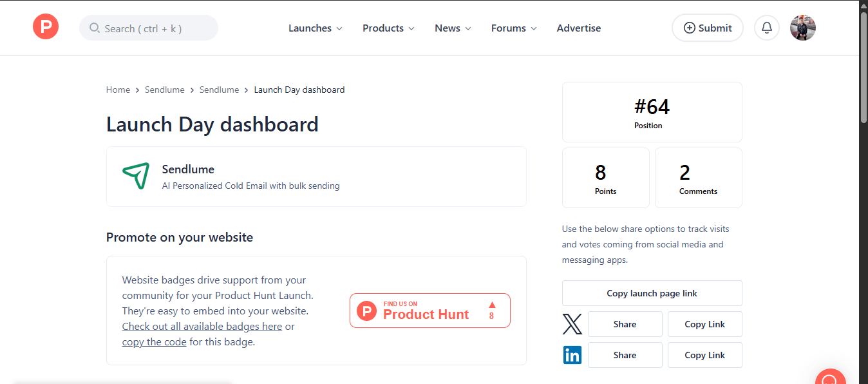Go to Home in the breadcrumb
The image size is (868, 384).
118,90
